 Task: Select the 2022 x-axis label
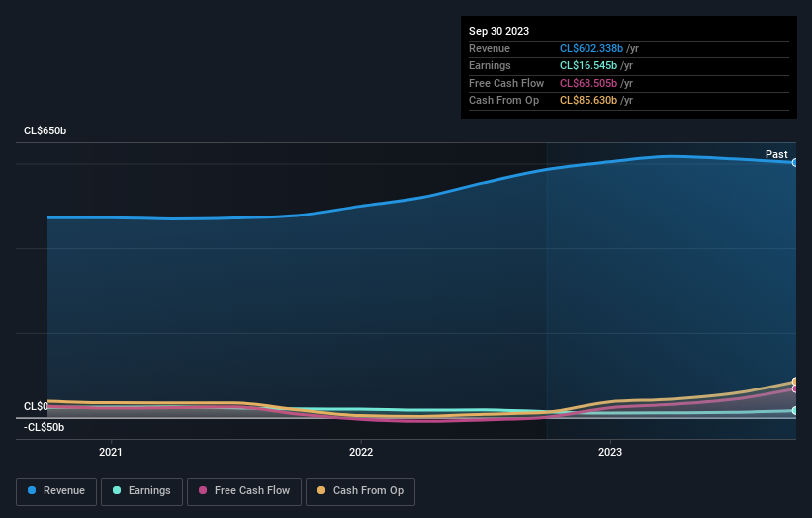tap(361, 452)
